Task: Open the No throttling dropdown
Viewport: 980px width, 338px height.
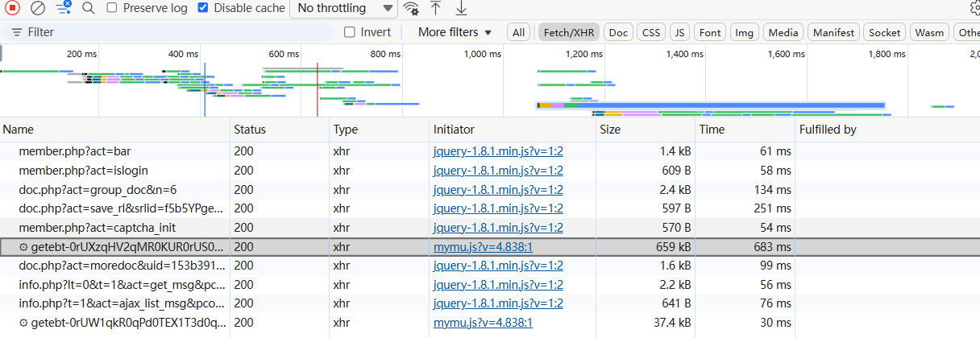Action: [343, 8]
